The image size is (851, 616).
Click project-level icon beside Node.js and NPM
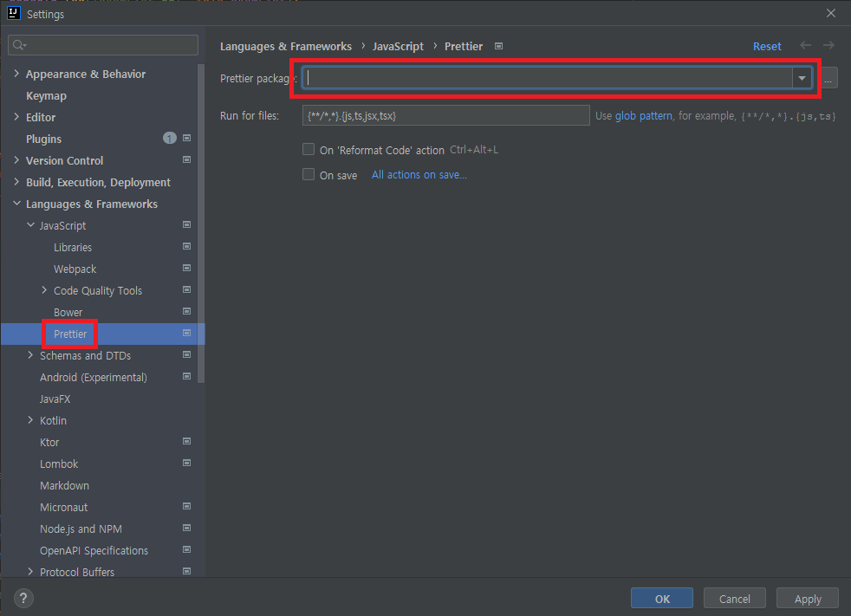click(x=186, y=528)
